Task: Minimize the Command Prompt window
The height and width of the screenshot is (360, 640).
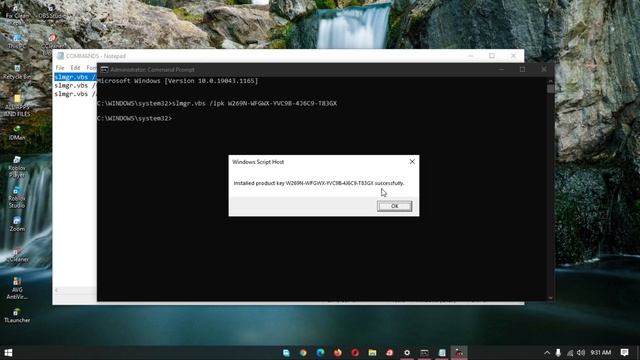Action: (x=501, y=69)
